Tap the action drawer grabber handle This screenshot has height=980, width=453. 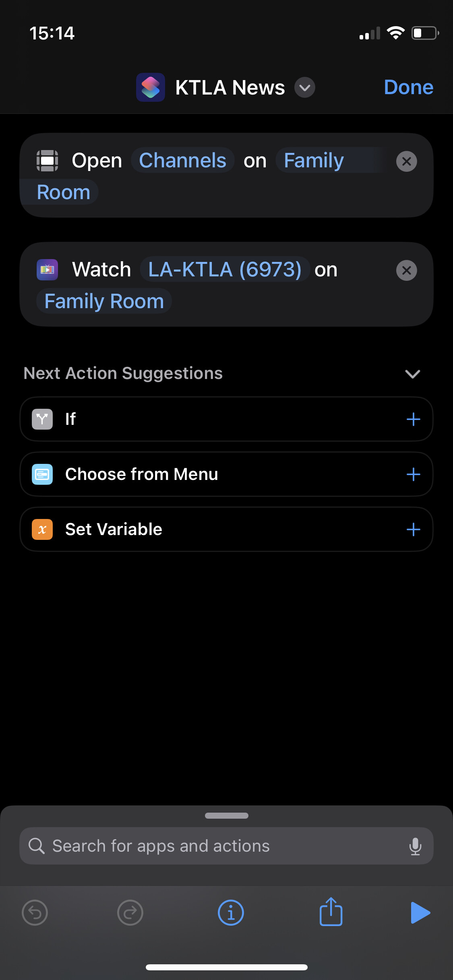pyautogui.click(x=226, y=816)
